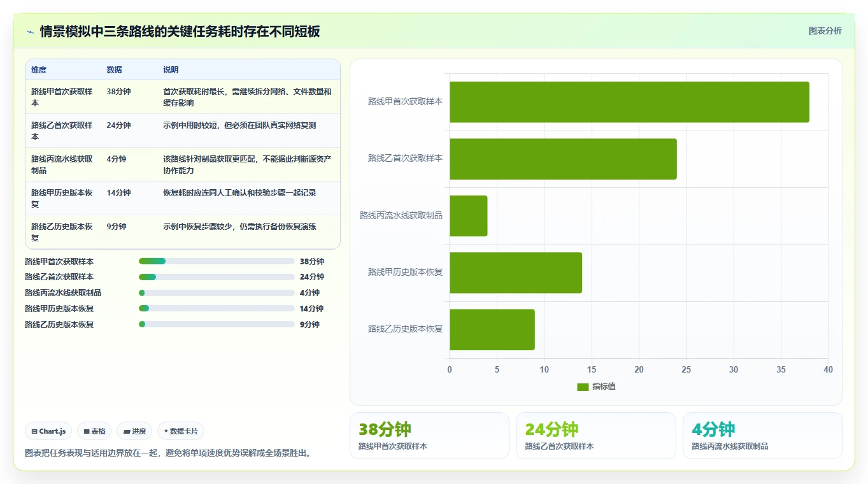The height and width of the screenshot is (484, 868).
Task: Click the 路线丙流水线获取制品 chart bar
Action: (x=468, y=216)
